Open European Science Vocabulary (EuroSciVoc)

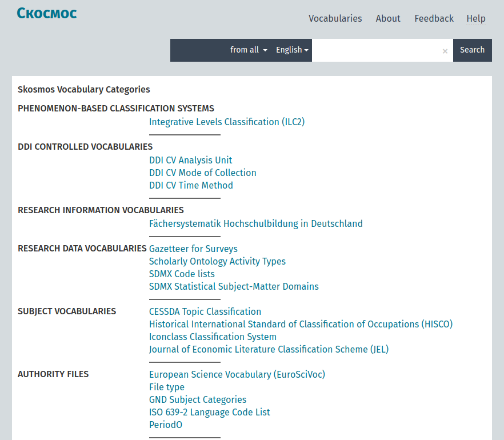coord(237,374)
